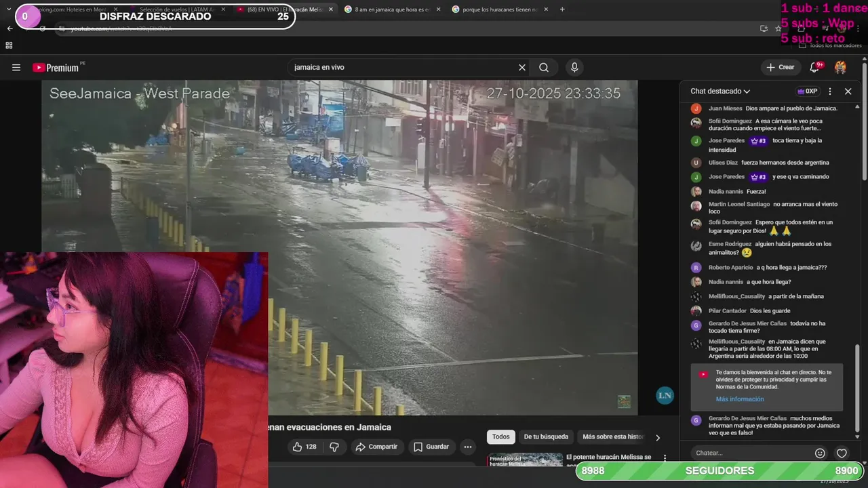The height and width of the screenshot is (488, 868).
Task: Click the 'Chatear...' message field
Action: coord(751,453)
